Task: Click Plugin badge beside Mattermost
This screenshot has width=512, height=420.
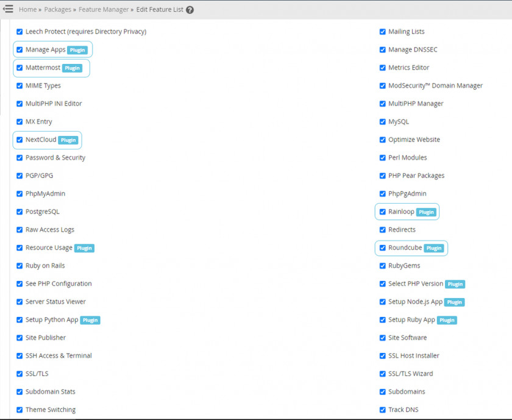Action: point(72,68)
